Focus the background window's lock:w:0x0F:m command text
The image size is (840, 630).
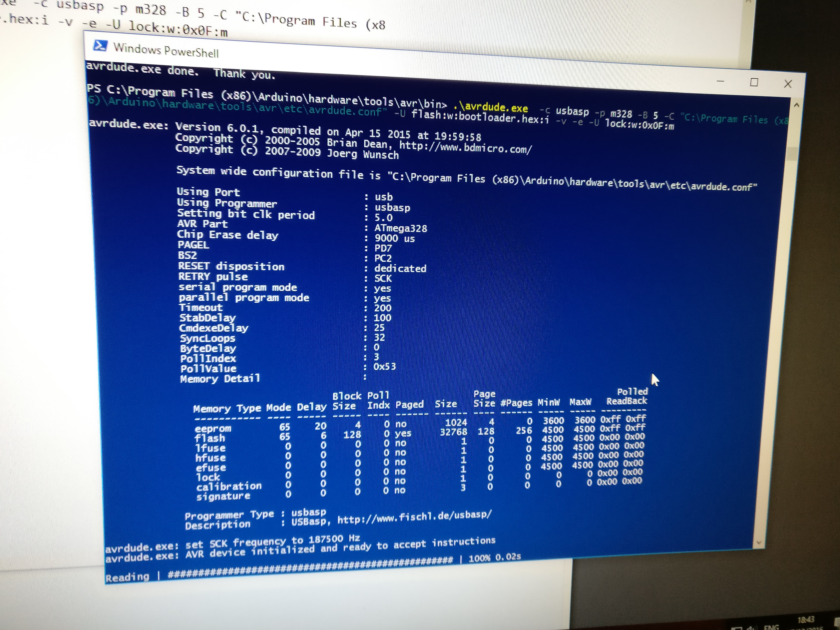pos(178,29)
